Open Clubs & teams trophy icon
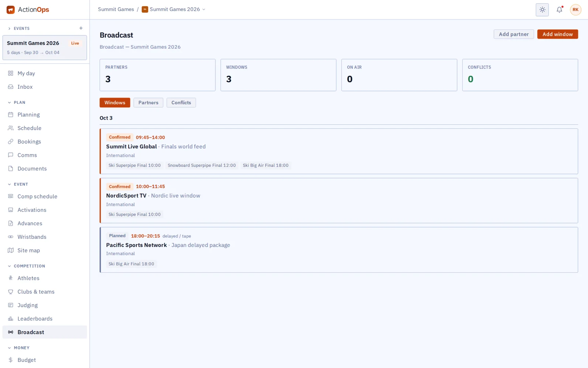The width and height of the screenshot is (588, 368). tap(11, 292)
